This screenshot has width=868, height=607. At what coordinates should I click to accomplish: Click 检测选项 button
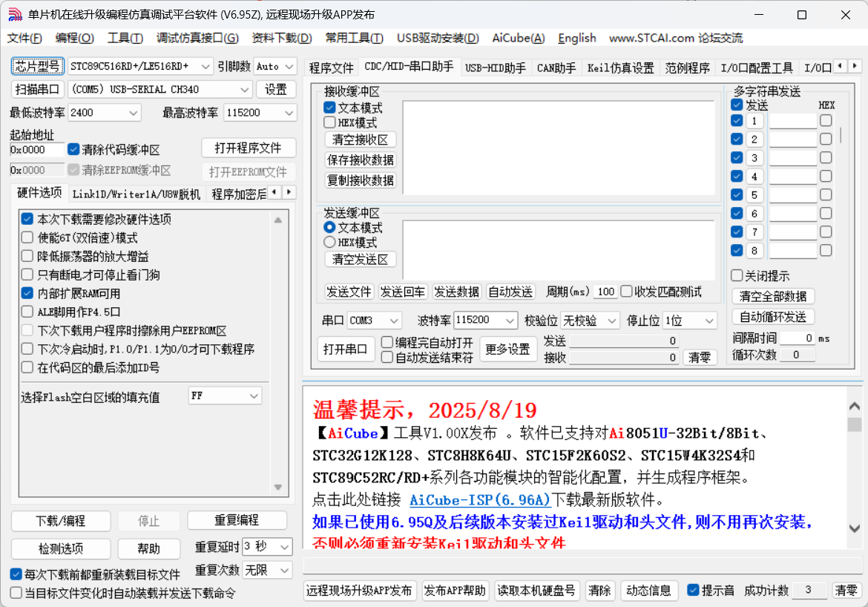click(x=61, y=548)
